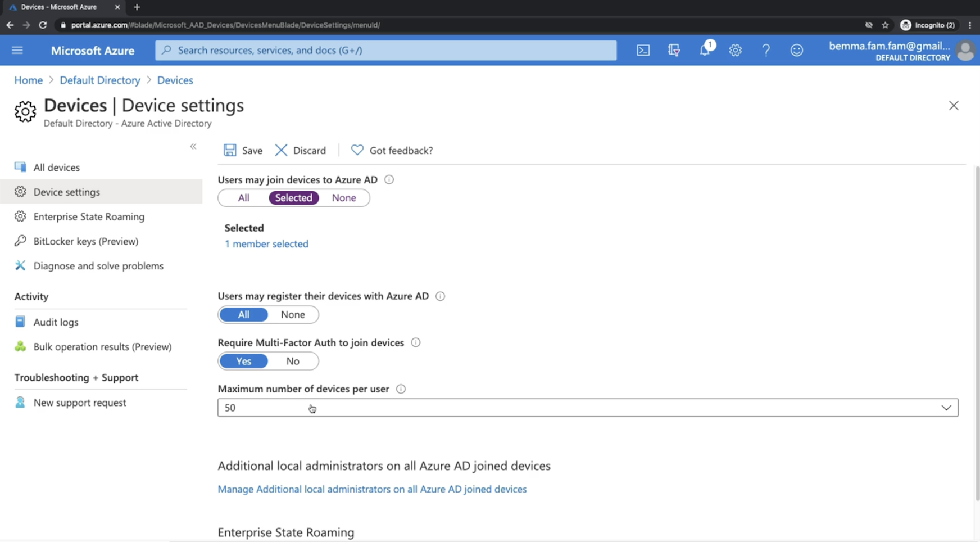Set join devices to All

(243, 198)
